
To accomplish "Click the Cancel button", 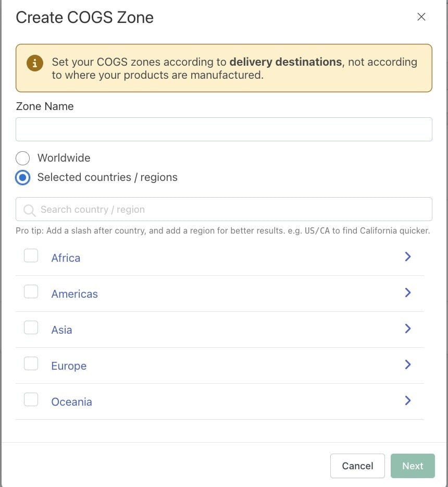I will coord(357,466).
